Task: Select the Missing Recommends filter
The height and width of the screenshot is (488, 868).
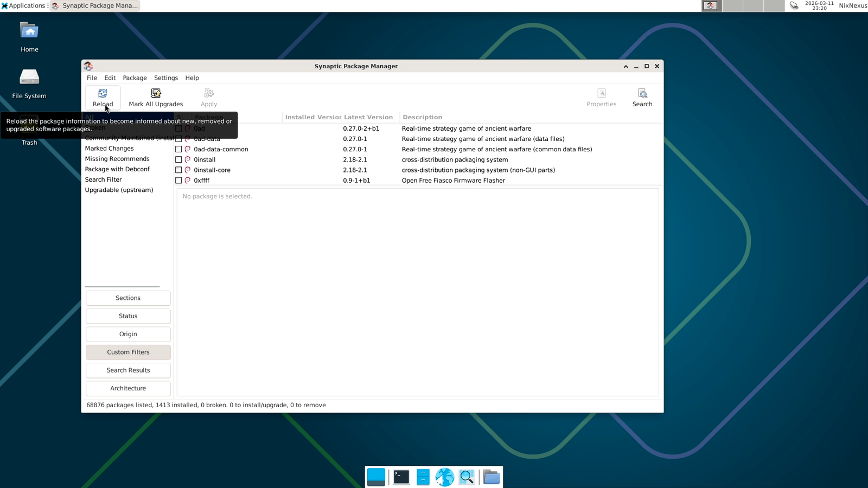Action: point(117,158)
